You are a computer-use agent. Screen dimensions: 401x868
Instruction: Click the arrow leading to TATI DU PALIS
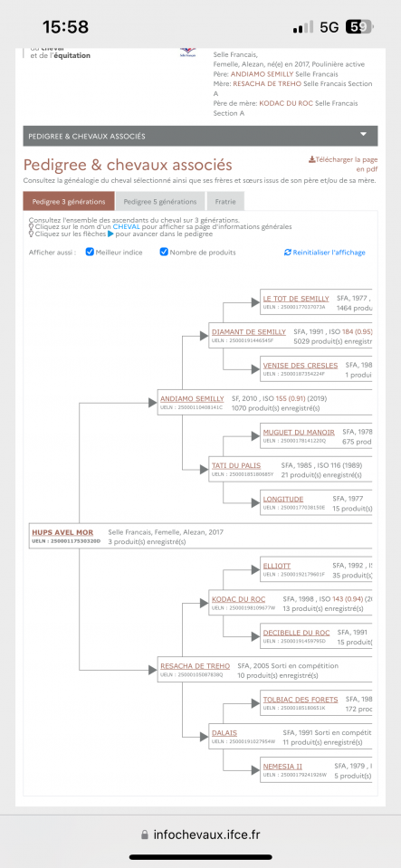(204, 470)
